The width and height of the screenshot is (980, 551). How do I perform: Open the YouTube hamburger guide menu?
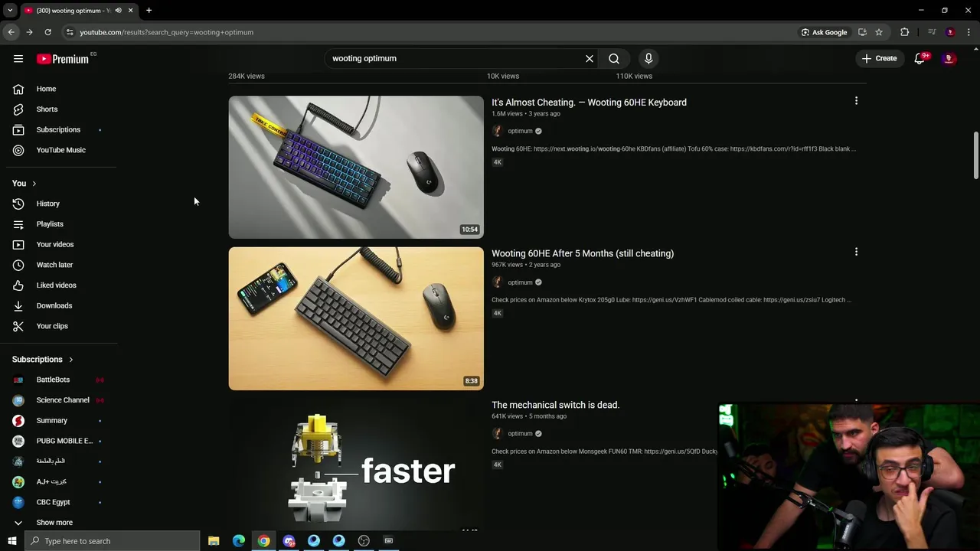pyautogui.click(x=18, y=59)
